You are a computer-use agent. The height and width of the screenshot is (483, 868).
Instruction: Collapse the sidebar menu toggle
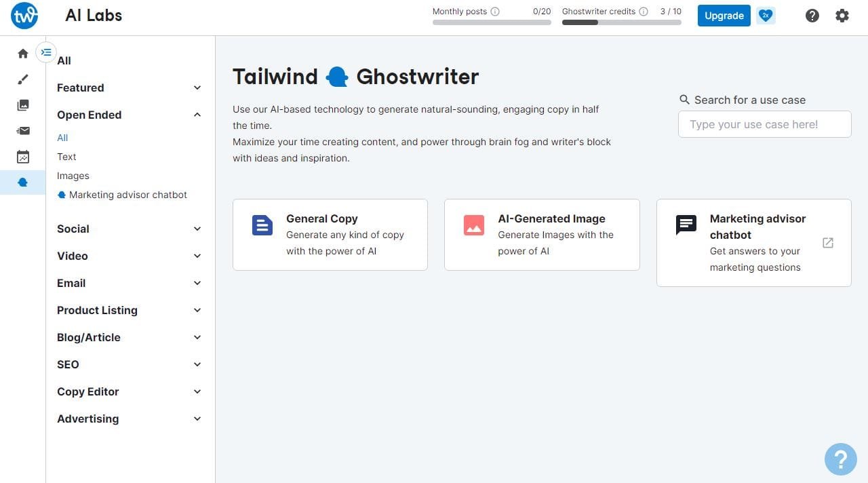tap(46, 52)
